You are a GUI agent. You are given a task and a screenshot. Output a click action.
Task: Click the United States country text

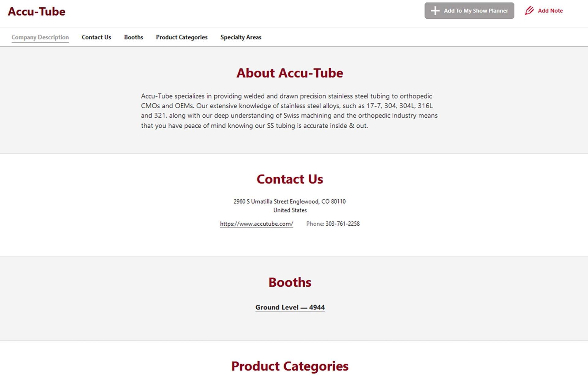point(290,210)
